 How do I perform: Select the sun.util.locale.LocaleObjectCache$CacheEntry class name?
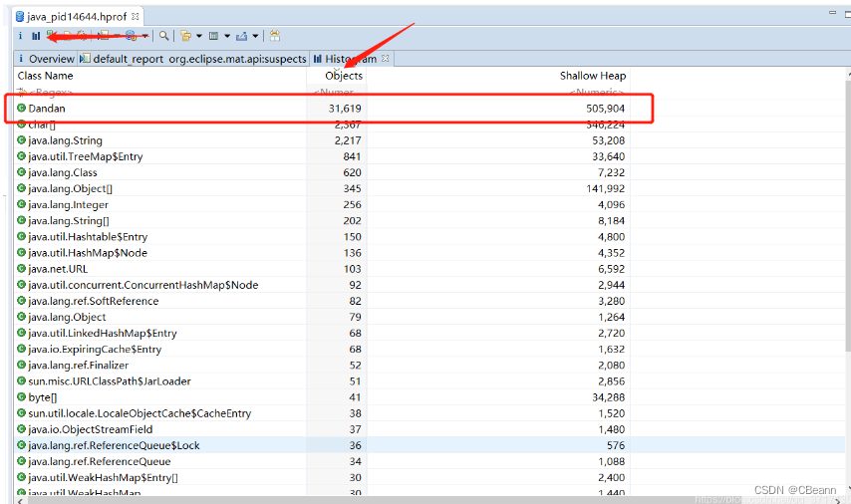point(140,413)
